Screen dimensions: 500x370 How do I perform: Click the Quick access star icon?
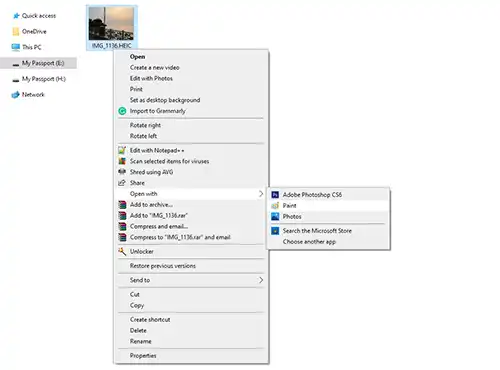pos(16,16)
